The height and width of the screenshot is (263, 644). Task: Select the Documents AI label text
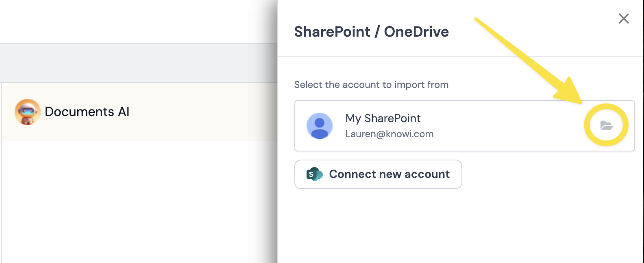pyautogui.click(x=87, y=112)
